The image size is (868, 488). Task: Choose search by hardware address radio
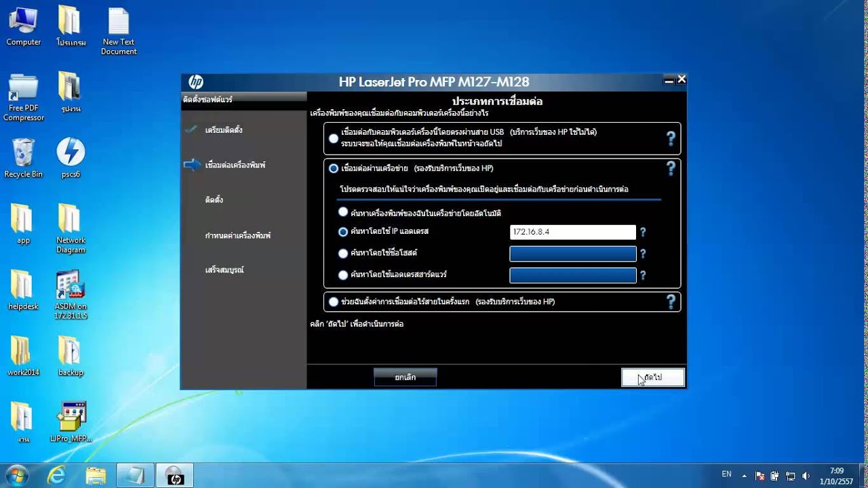(x=343, y=275)
